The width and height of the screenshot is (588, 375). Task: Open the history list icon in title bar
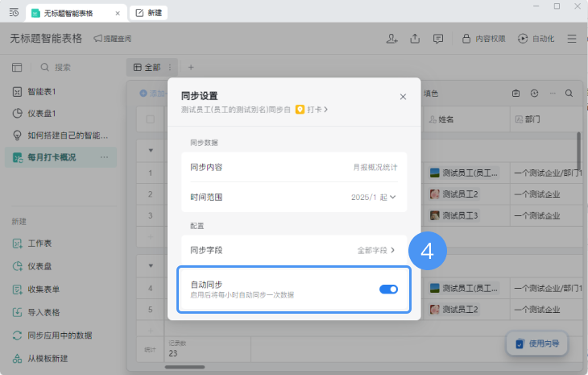(x=14, y=13)
